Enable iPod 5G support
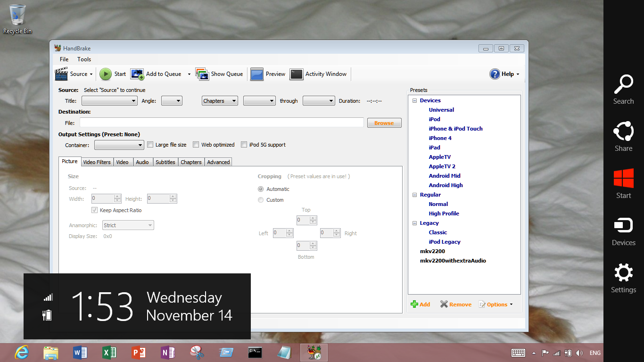 (244, 144)
